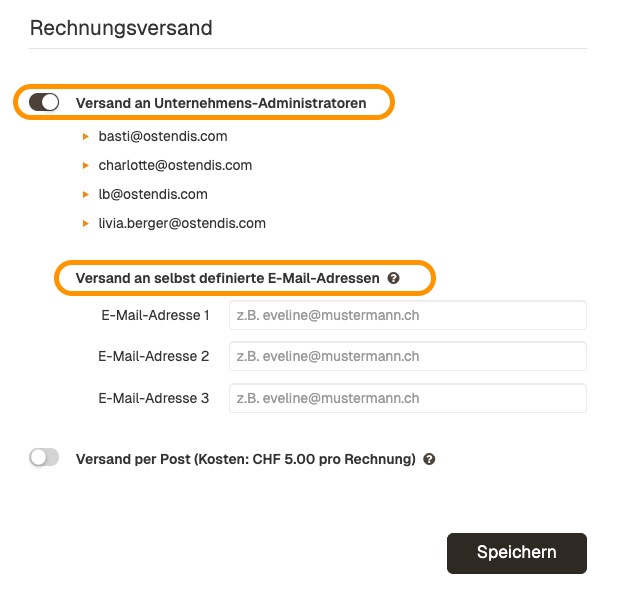Click the basti@ostendis.com address
The image size is (624, 601).
163,136
